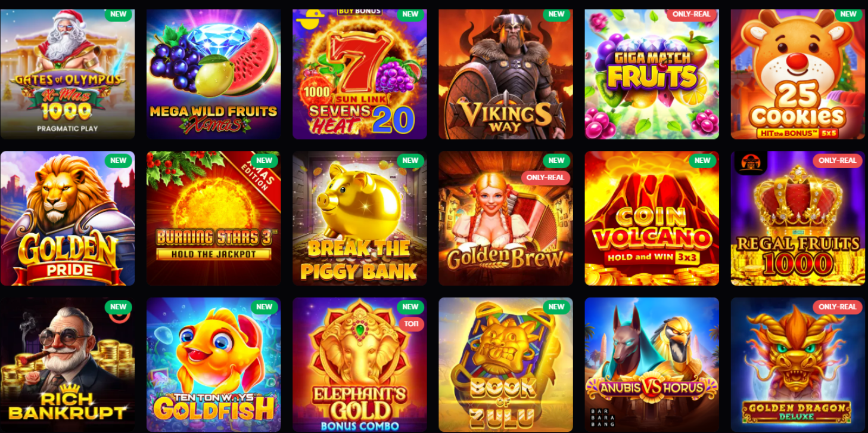Viewport: 868px width, 433px height.
Task: Launch Mega Wild Fruits Xmas slot
Action: 213,74
